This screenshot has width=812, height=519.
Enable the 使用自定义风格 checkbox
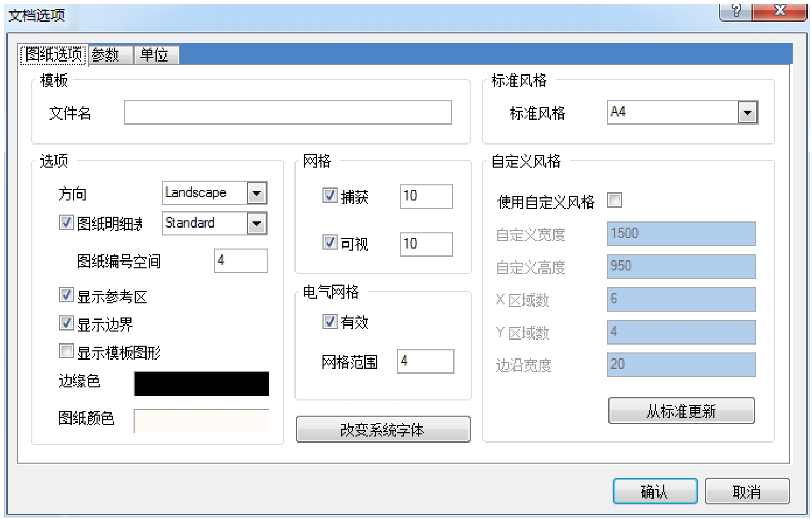614,200
